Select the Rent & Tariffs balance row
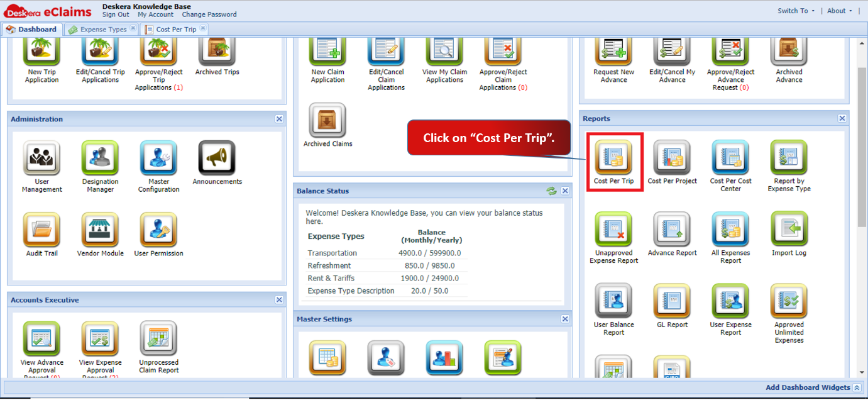Screen dimensions: 868x400 [387, 278]
